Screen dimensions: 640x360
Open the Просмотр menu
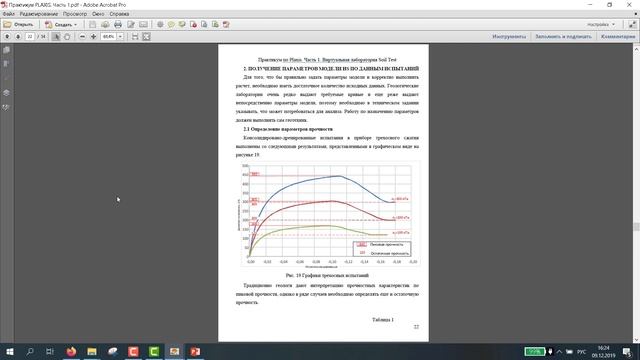point(75,14)
